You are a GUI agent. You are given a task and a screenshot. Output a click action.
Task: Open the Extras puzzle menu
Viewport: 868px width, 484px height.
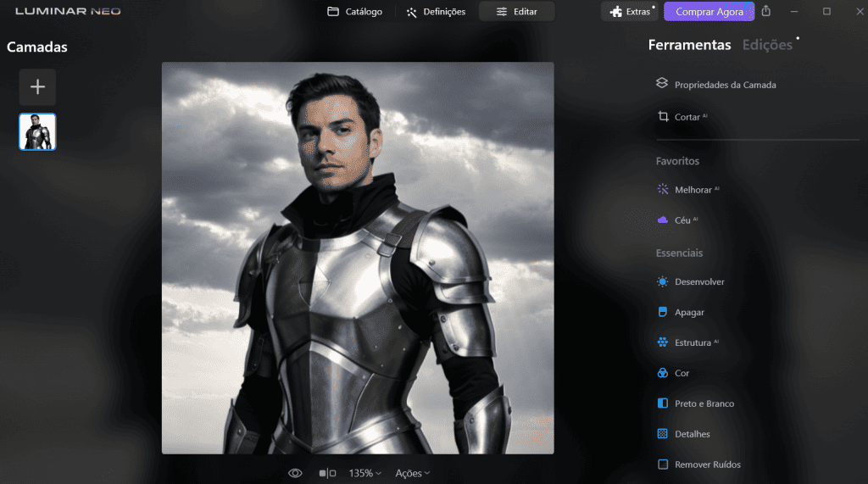(x=630, y=12)
